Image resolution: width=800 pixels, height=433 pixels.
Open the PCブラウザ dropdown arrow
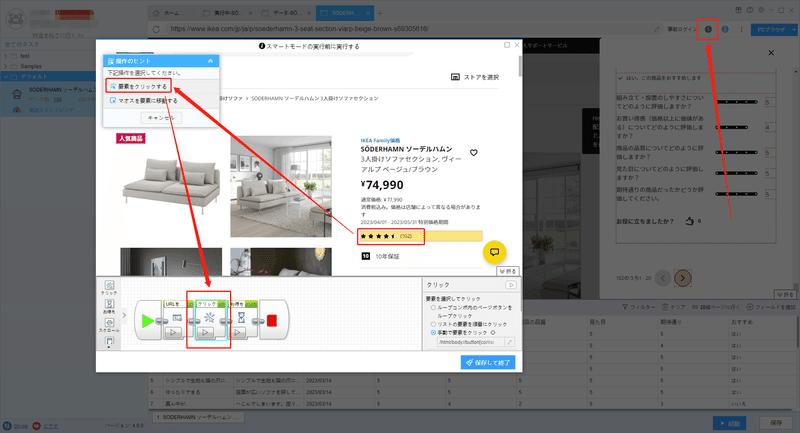click(794, 30)
